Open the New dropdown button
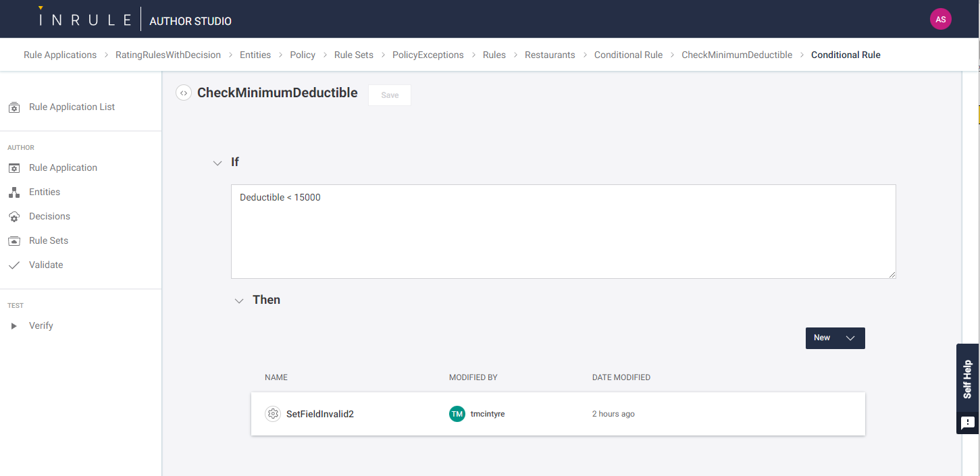Viewport: 980px width, 476px height. (835, 338)
